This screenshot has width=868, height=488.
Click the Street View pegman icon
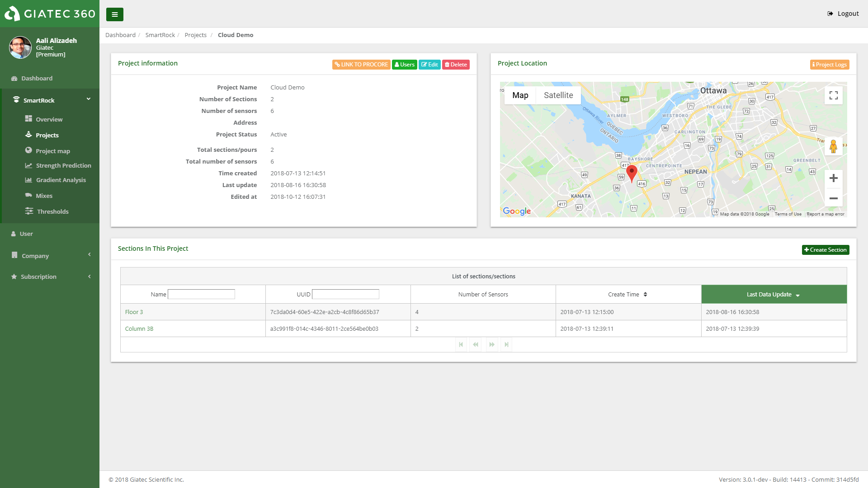pos(833,146)
